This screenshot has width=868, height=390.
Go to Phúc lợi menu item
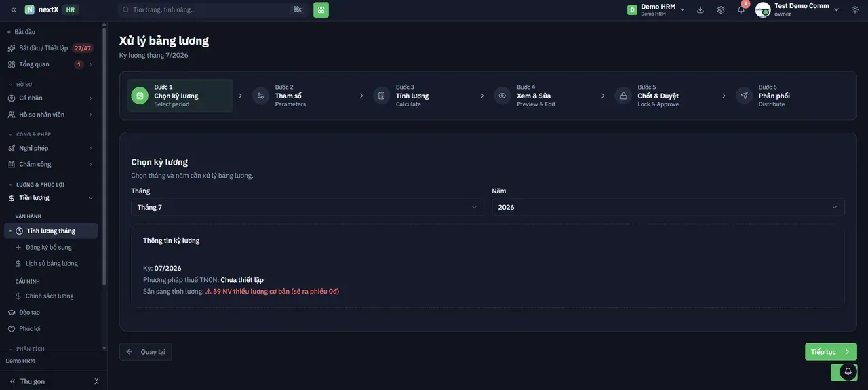tap(51, 329)
